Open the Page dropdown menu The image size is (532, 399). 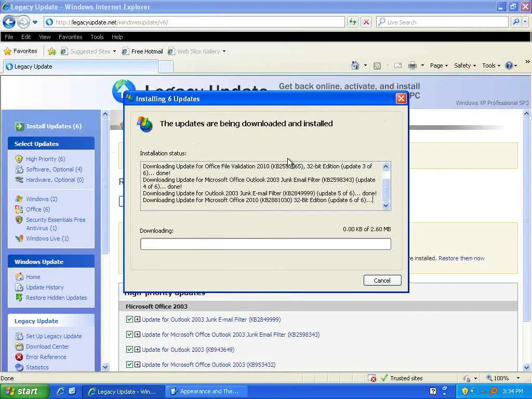(x=438, y=65)
